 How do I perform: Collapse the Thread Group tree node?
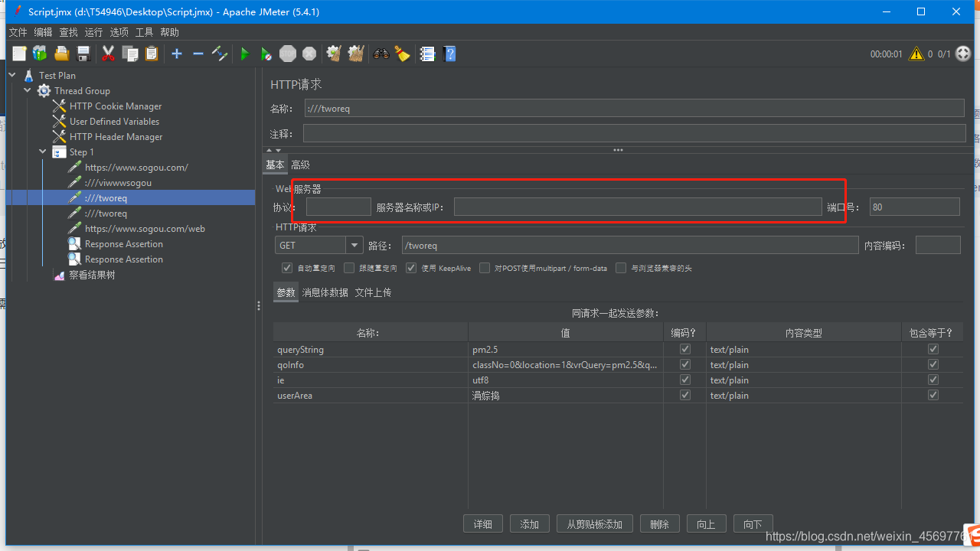coord(28,90)
